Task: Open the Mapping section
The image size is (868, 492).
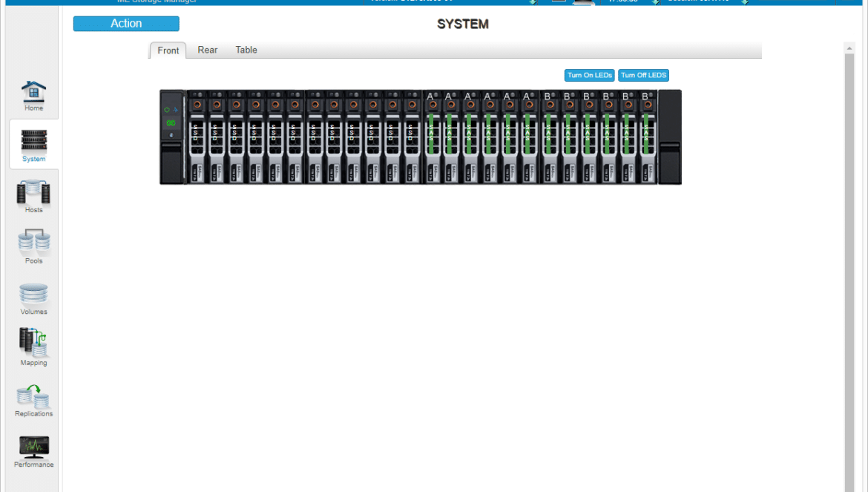Action: pyautogui.click(x=34, y=347)
